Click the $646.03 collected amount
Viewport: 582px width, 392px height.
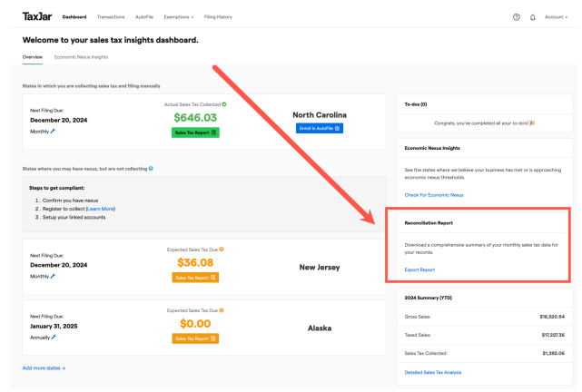pyautogui.click(x=195, y=118)
